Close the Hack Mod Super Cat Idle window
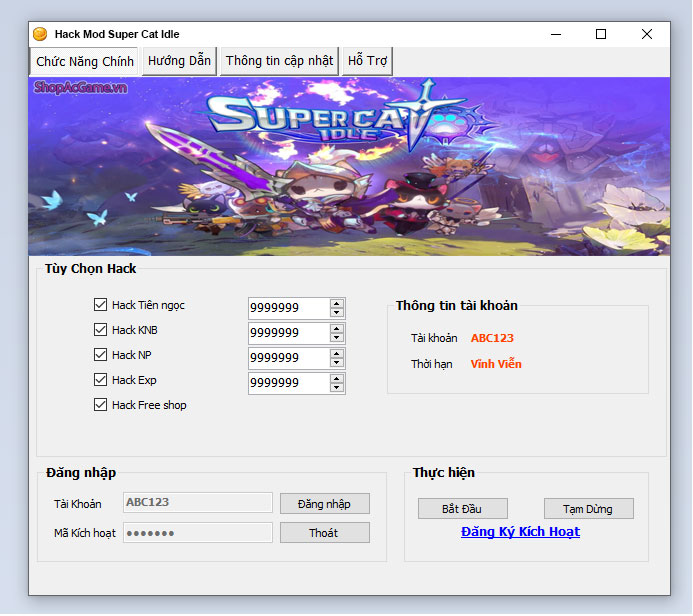This screenshot has height=616, width=693. (x=647, y=34)
